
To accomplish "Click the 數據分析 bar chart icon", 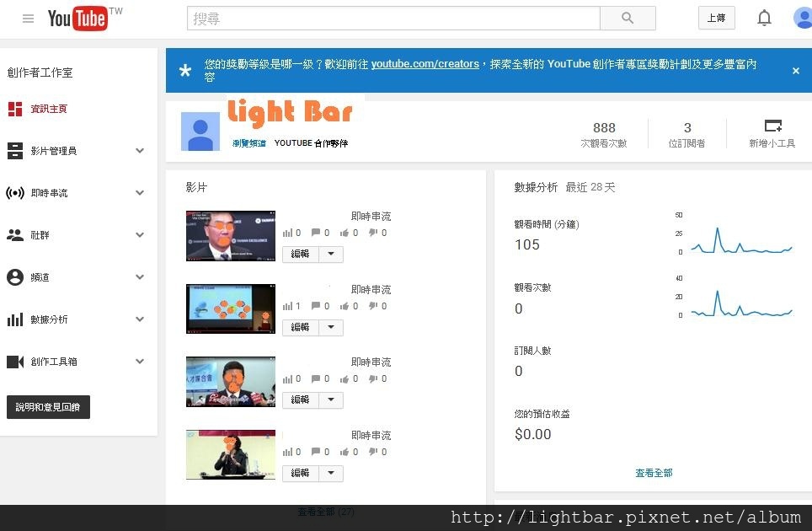I will tap(15, 319).
